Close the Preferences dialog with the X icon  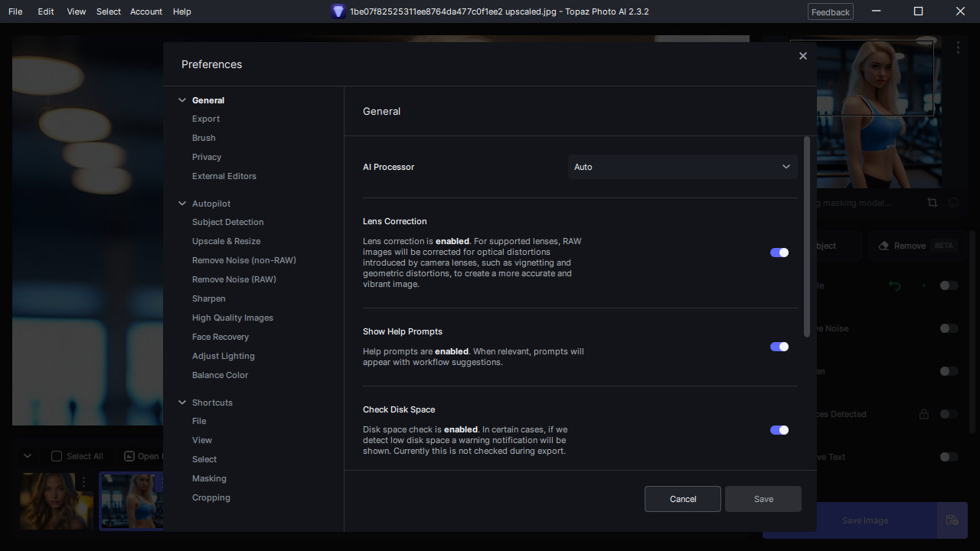802,56
